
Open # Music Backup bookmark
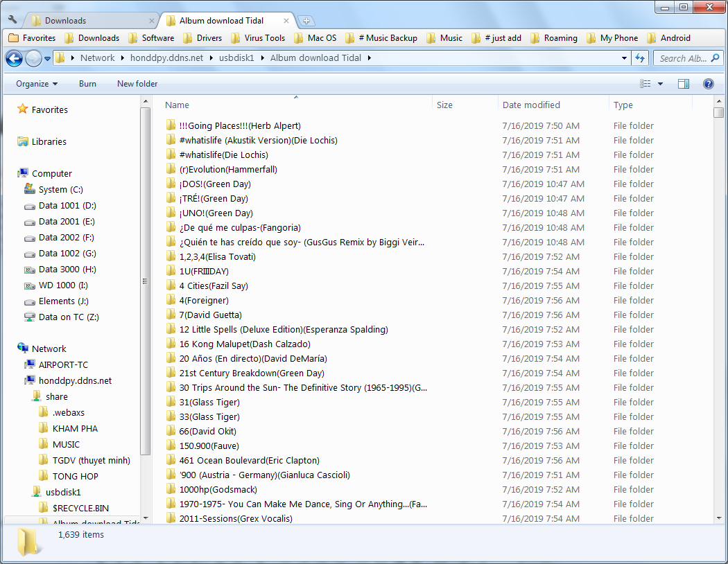pyautogui.click(x=381, y=38)
